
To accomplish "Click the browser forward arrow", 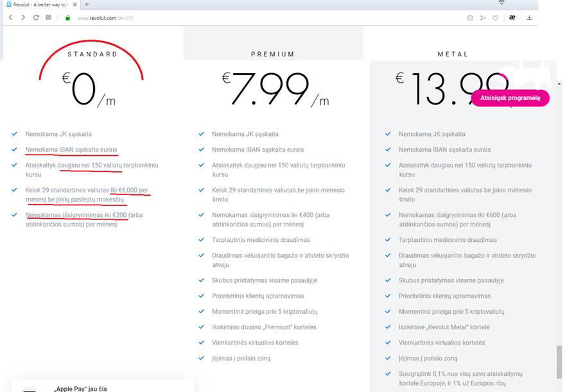I will point(23,17).
